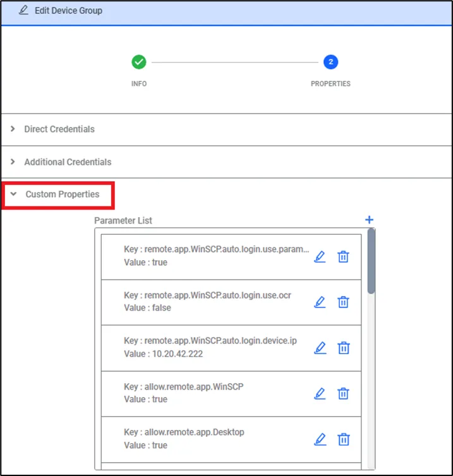The width and height of the screenshot is (453, 476).
Task: Click the pencil icon beside Edit Device Group
Action: click(x=23, y=10)
